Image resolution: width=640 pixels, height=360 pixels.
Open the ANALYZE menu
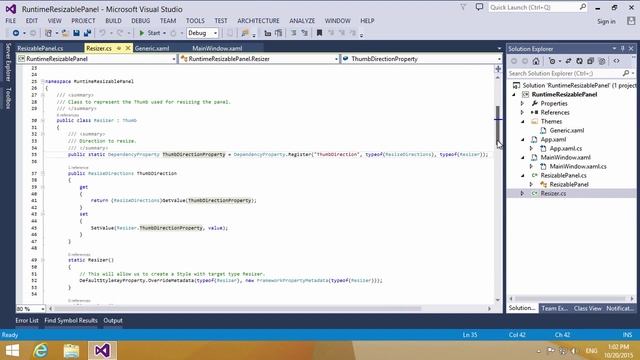(x=302, y=21)
